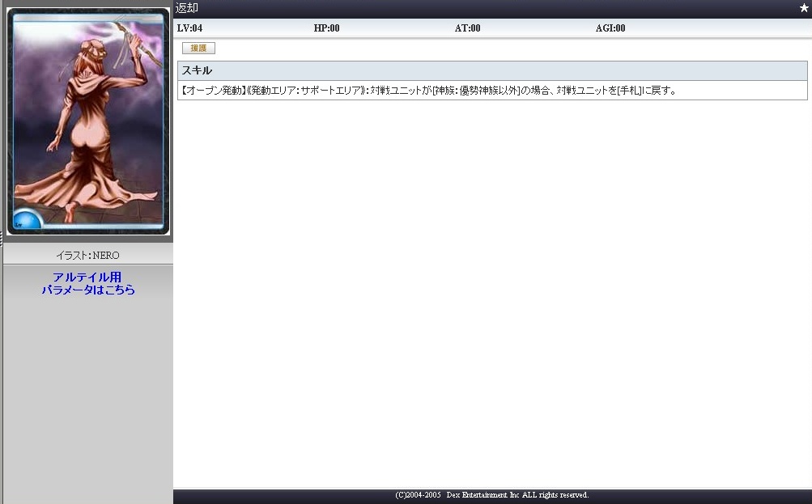The height and width of the screenshot is (504, 812).
Task: Click the スキル section header
Action: tap(492, 70)
